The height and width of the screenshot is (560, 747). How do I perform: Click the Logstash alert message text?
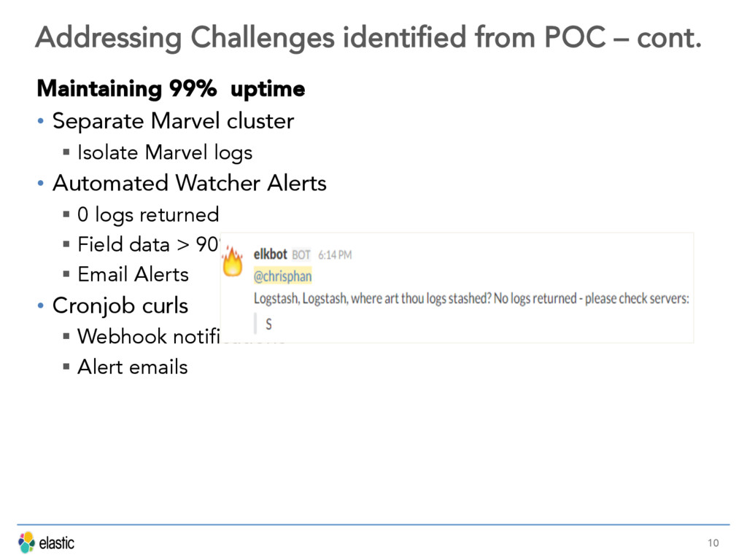(471, 298)
